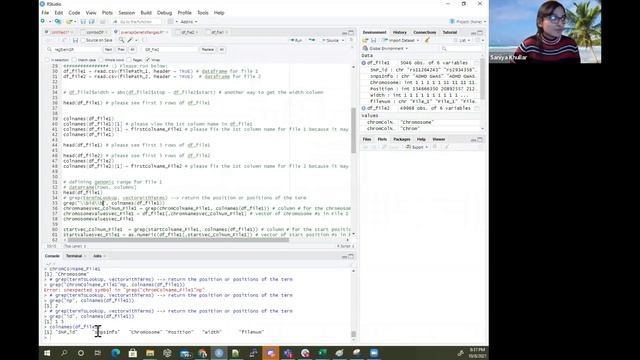Open Addins dropdown
Viewport: 640px width, 360px height.
click(189, 22)
